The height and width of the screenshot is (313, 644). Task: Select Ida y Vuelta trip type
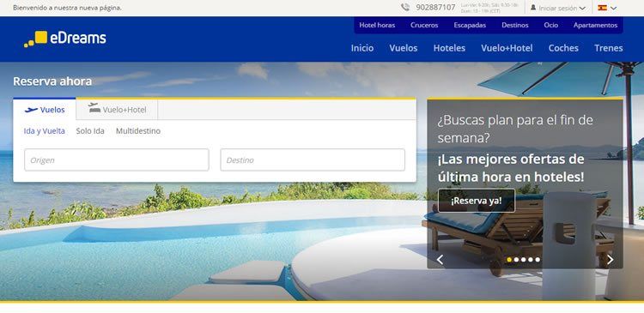(x=45, y=131)
